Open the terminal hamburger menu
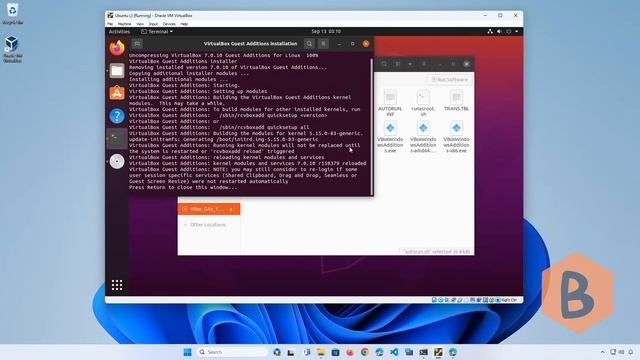Image resolution: width=640 pixels, height=360 pixels. pos(323,44)
